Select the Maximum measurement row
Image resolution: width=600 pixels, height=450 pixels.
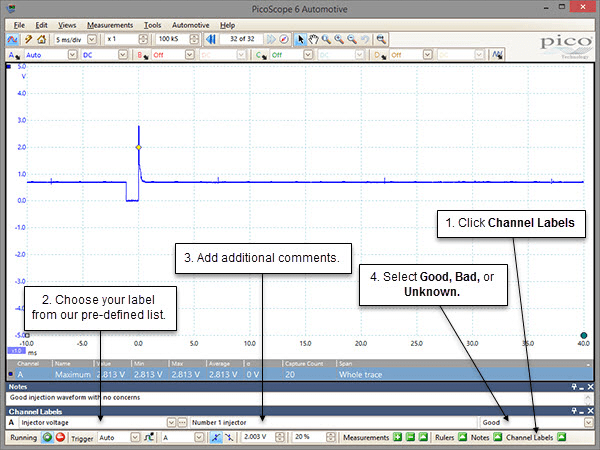tap(300, 375)
